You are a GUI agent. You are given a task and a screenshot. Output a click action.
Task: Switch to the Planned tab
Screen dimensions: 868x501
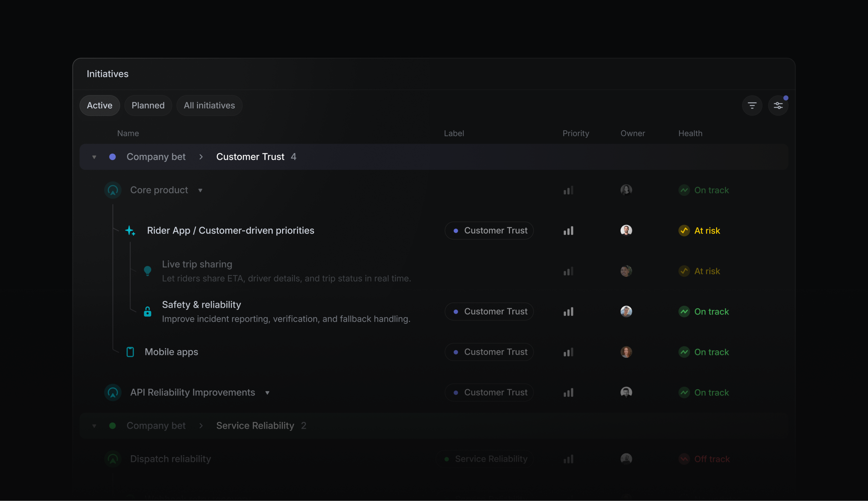coord(148,105)
